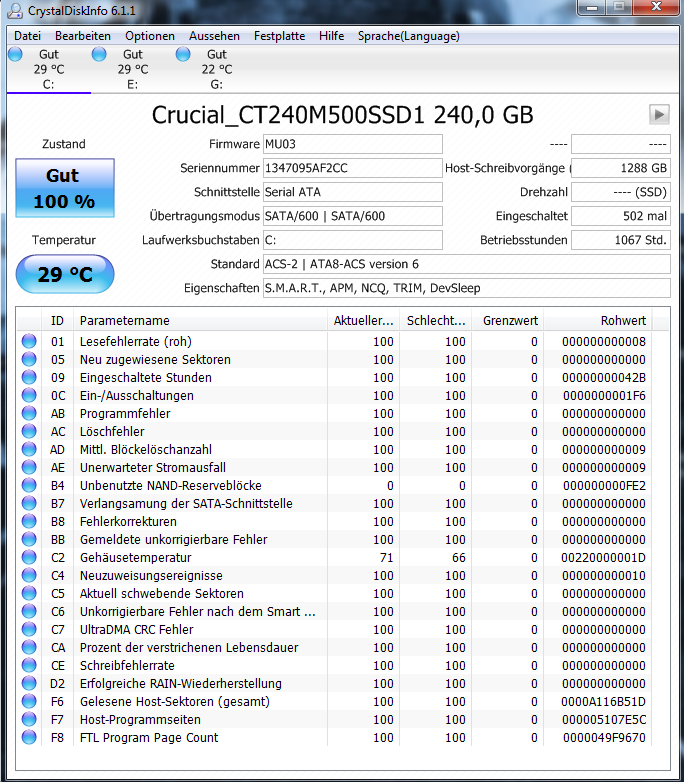Click the status orb of Löschfehler row

coord(29,431)
